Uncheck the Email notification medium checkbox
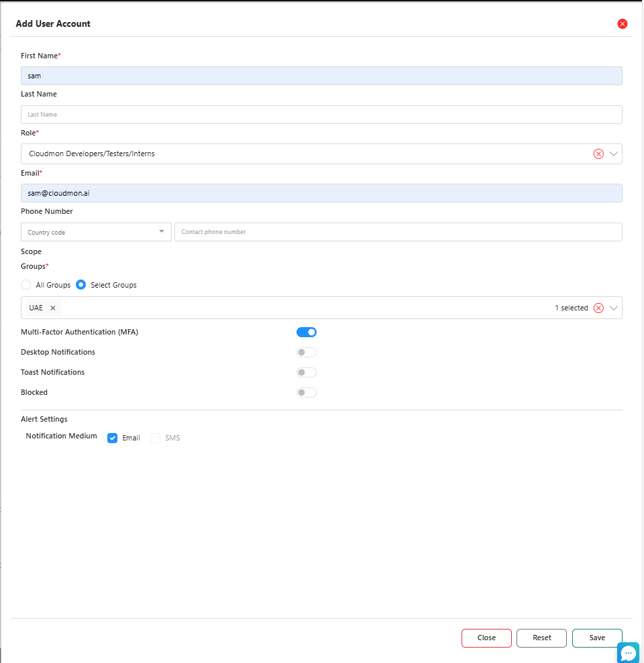The height and width of the screenshot is (663, 644). tap(113, 438)
